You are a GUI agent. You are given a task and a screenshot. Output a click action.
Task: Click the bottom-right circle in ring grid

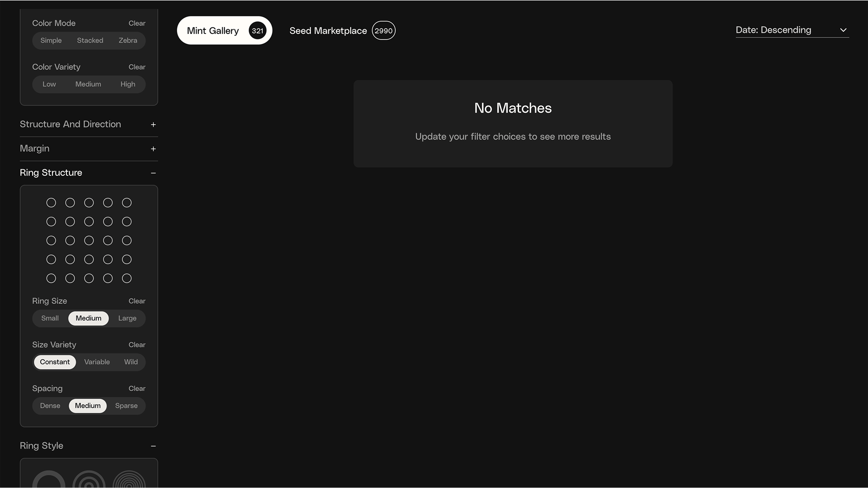pyautogui.click(x=127, y=278)
